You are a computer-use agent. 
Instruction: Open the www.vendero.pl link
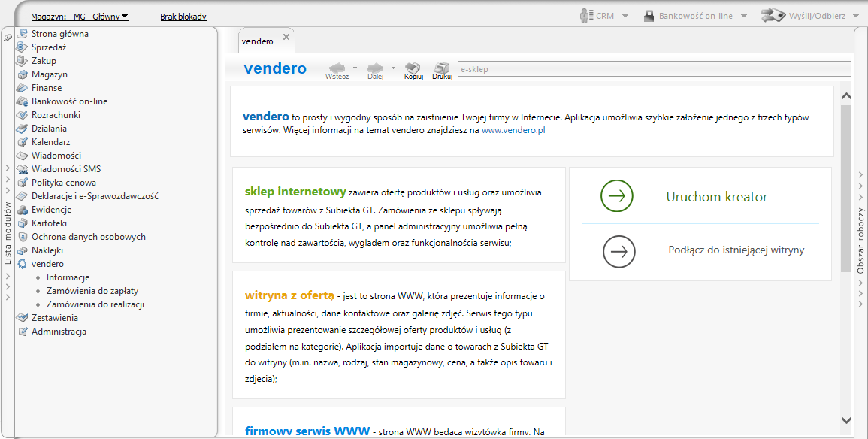(x=513, y=130)
